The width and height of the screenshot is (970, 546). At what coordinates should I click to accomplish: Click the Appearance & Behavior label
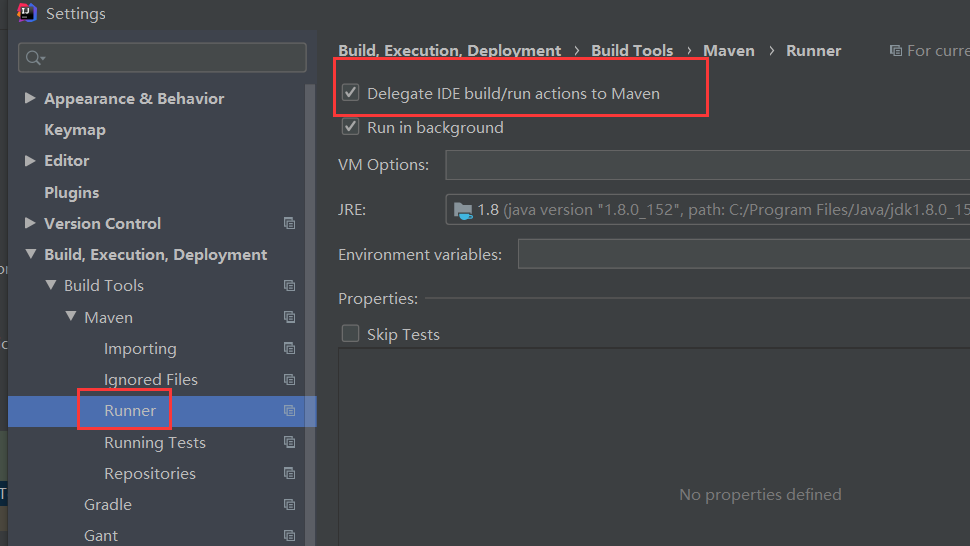pos(134,98)
